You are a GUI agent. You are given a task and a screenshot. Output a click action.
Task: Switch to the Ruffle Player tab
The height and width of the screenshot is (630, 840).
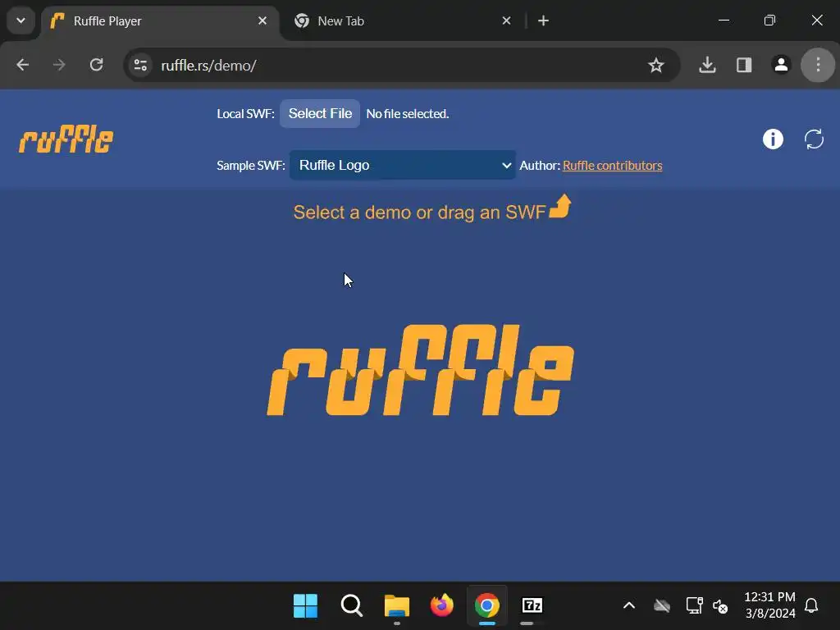[160, 21]
